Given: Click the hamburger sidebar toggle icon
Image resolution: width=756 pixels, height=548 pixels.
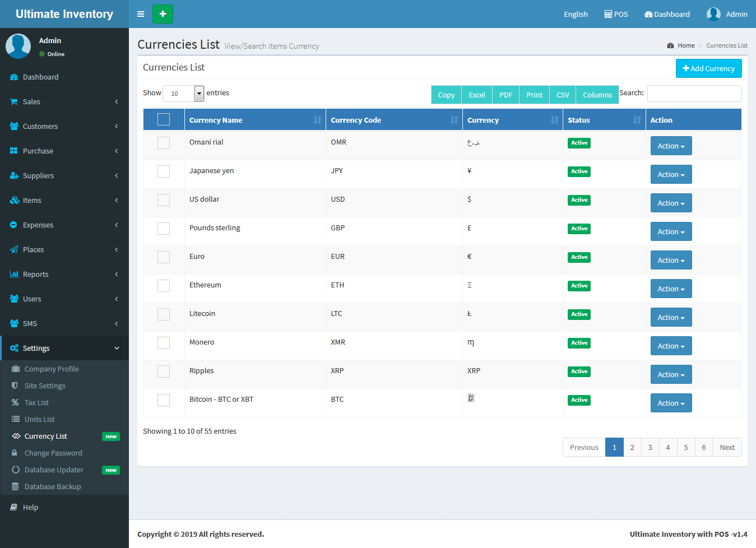Looking at the screenshot, I should point(141,14).
